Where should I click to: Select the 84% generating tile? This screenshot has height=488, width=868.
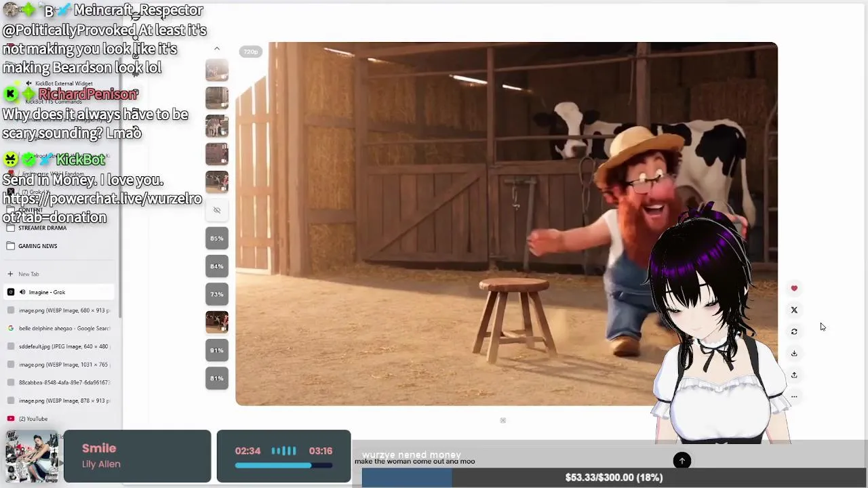pyautogui.click(x=217, y=266)
